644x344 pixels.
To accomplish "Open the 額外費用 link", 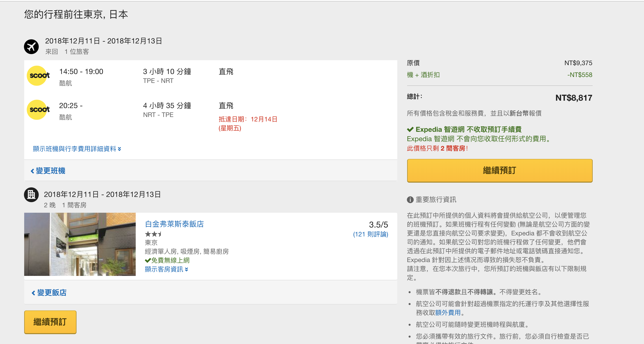I will click(x=448, y=312).
